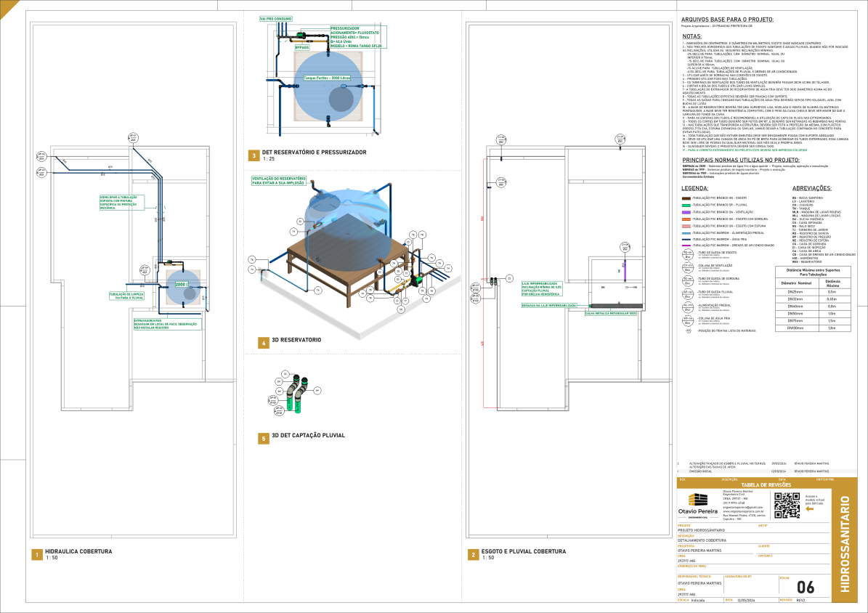Click the green Pluvial legend color swatch
Image resolution: width=868 pixels, height=613 pixels.
(x=686, y=205)
